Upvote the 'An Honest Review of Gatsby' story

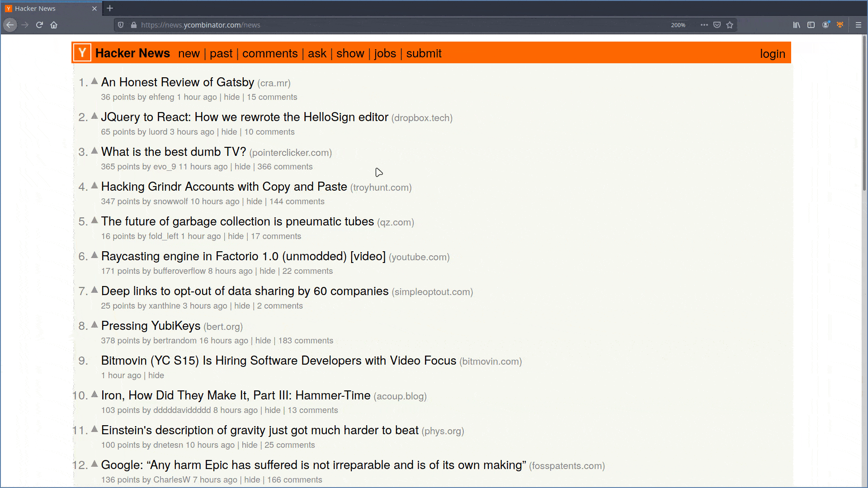click(x=94, y=81)
